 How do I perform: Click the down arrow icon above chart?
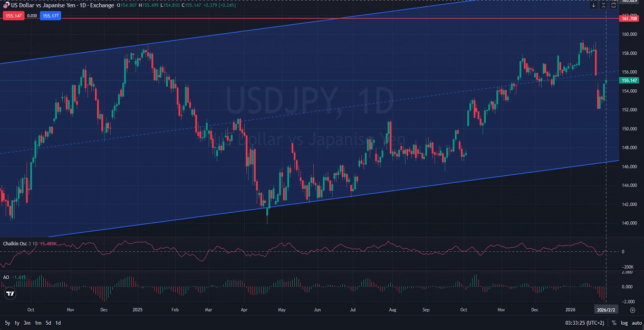[x=593, y=5]
